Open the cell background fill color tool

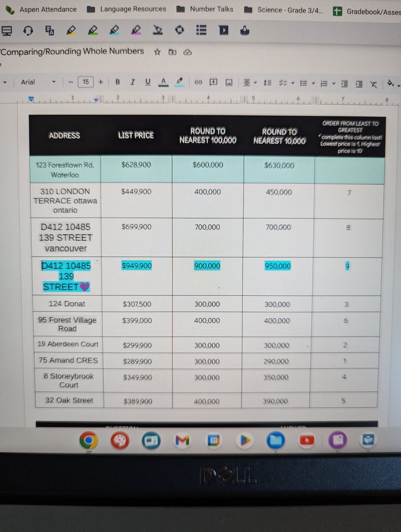(392, 83)
